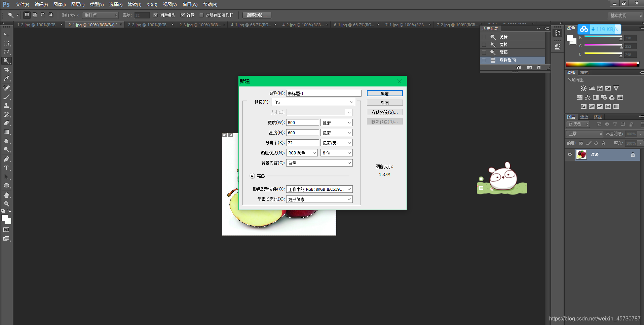Select the Brush tool
Image resolution: width=644 pixels, height=325 pixels.
[6, 97]
